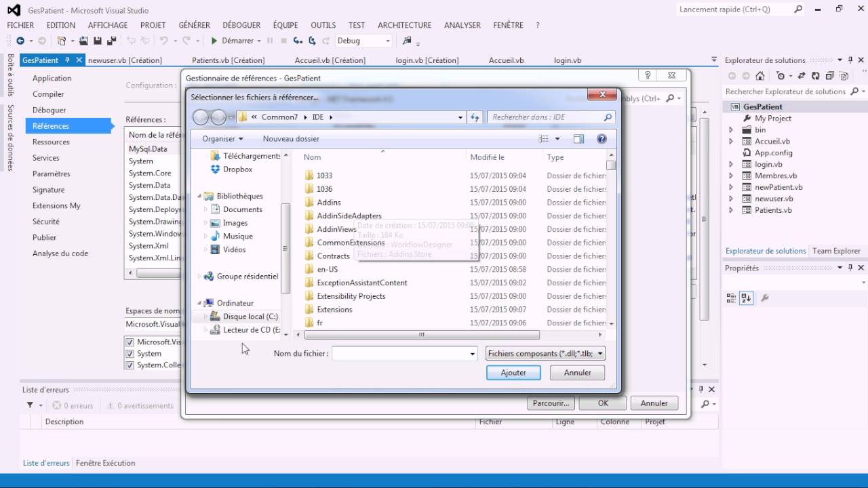Start debugging with the green Démarrer arrow
The image size is (868, 488).
coord(214,41)
